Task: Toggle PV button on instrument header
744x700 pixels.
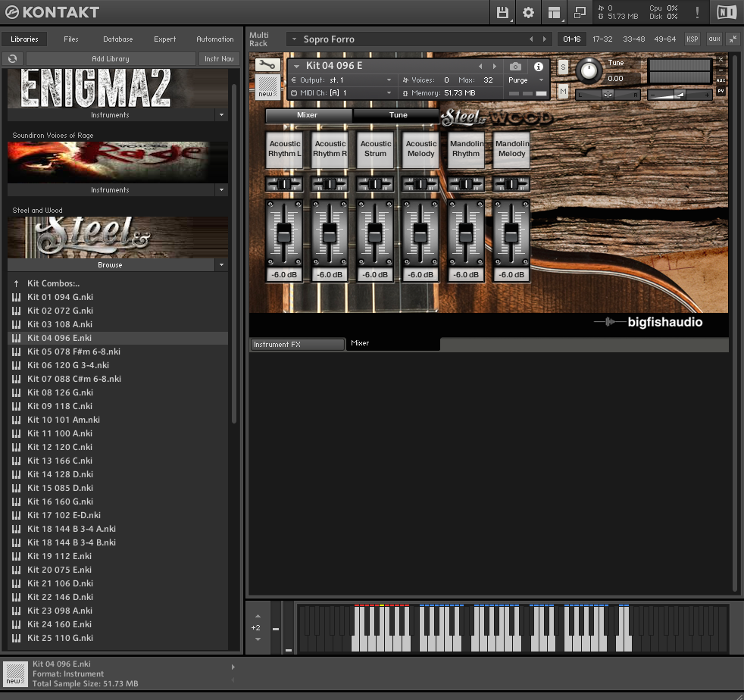Action: click(721, 91)
